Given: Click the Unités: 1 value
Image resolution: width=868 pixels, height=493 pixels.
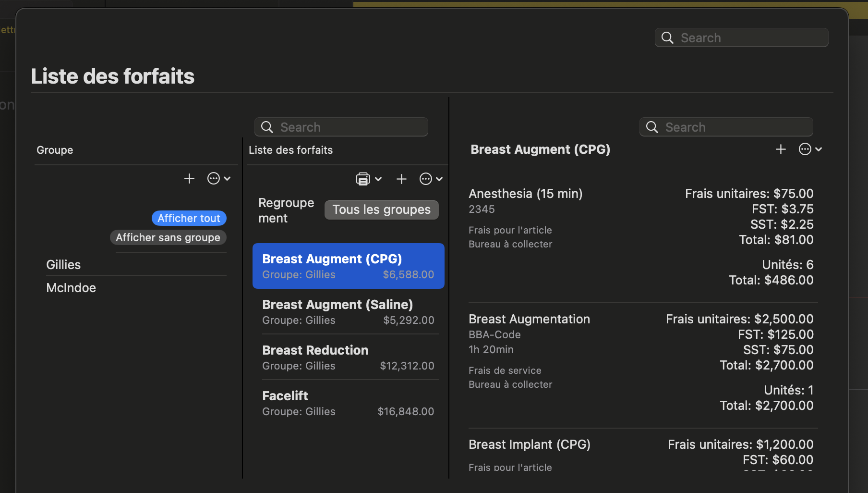Looking at the screenshot, I should coord(788,390).
